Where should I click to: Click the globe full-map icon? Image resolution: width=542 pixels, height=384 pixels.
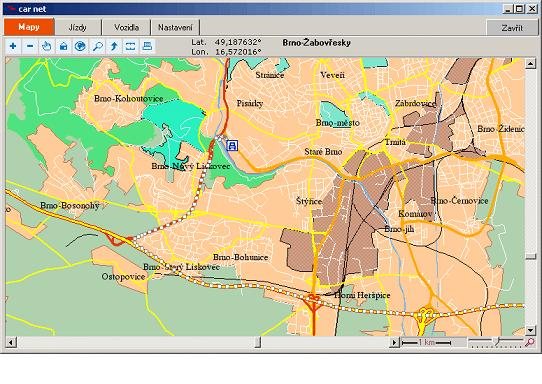coord(80,46)
